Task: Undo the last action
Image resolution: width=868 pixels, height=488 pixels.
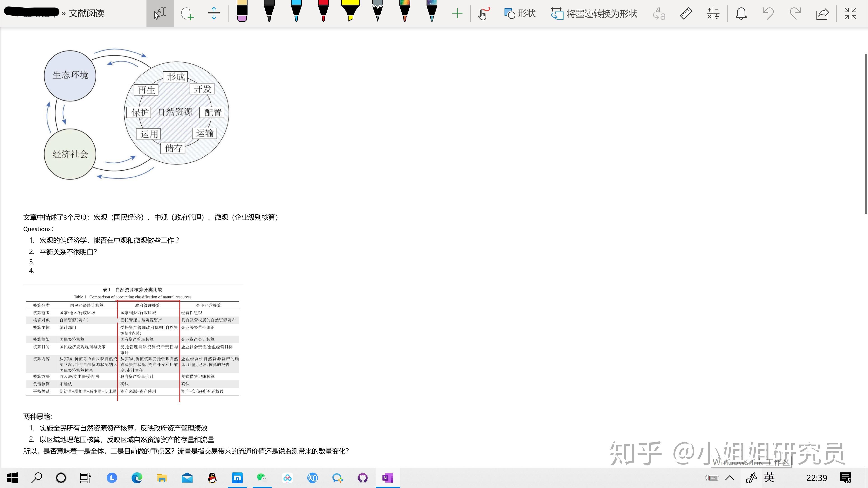Action: coord(768,14)
